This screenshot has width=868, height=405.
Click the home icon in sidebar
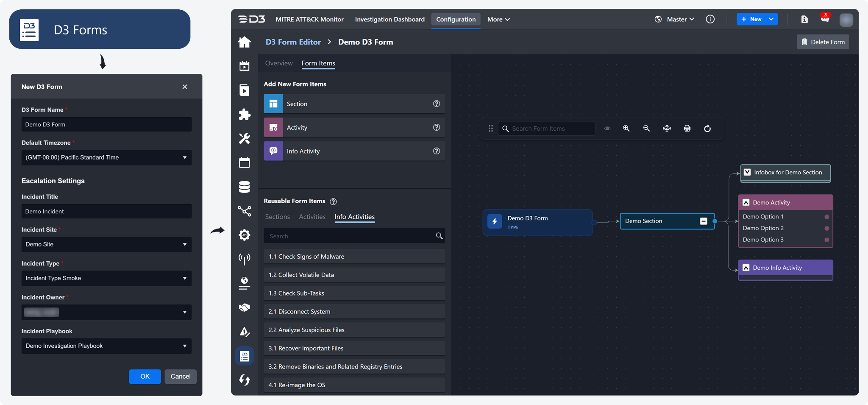(245, 42)
